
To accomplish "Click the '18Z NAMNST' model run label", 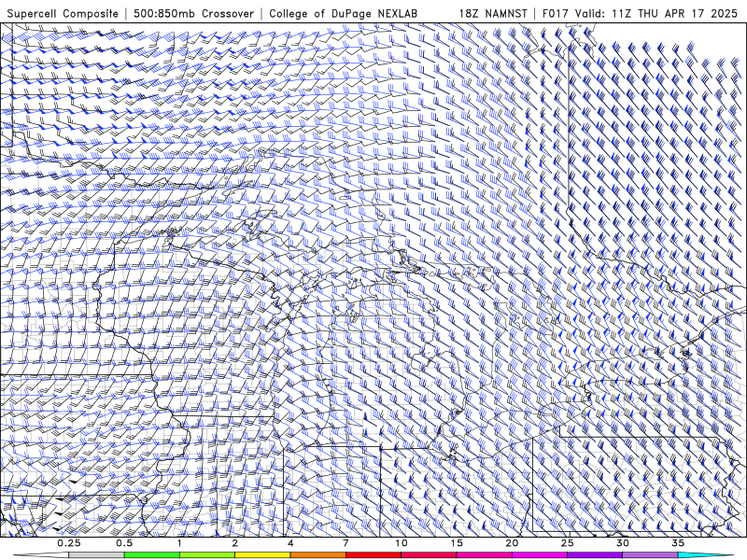I will [x=493, y=13].
